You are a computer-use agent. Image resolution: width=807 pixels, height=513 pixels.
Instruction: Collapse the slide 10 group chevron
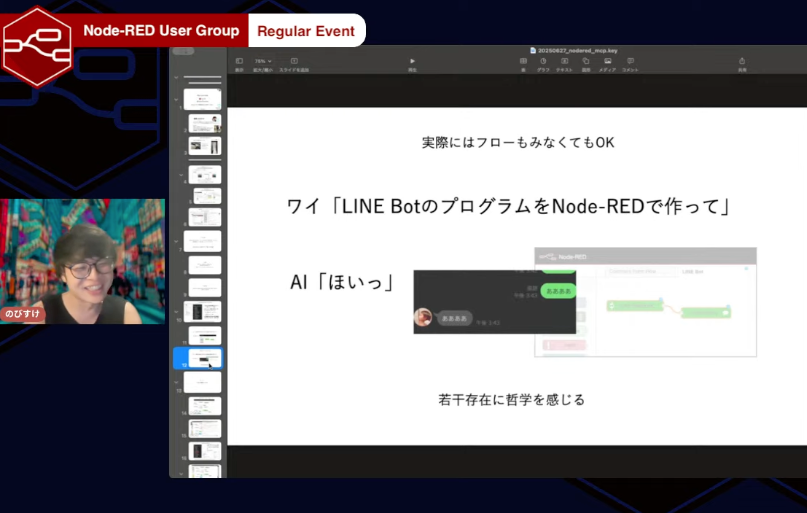pos(177,312)
